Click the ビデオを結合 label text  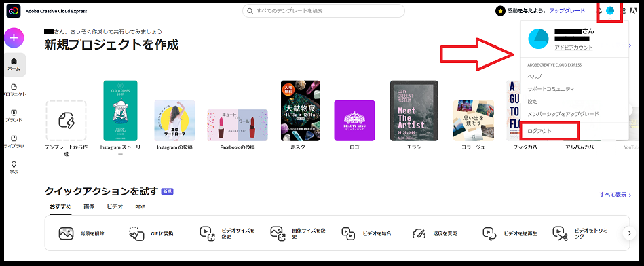[x=377, y=233]
